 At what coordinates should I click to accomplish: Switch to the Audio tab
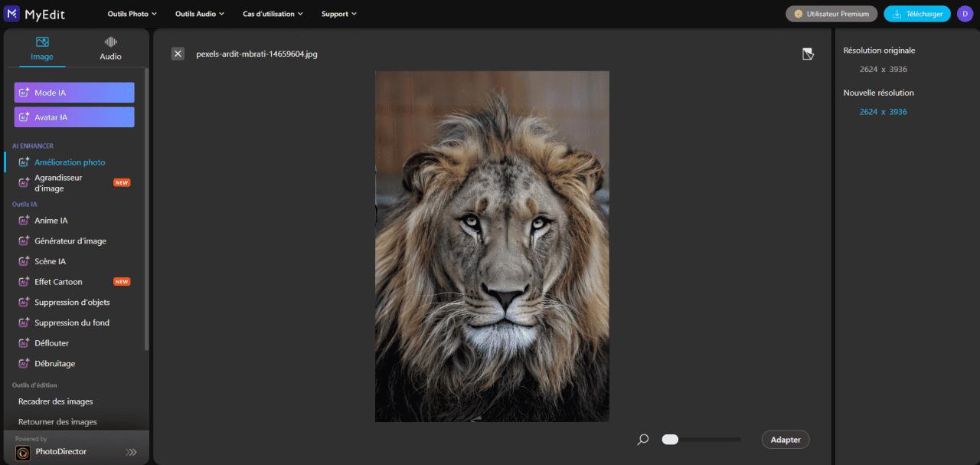(x=110, y=48)
